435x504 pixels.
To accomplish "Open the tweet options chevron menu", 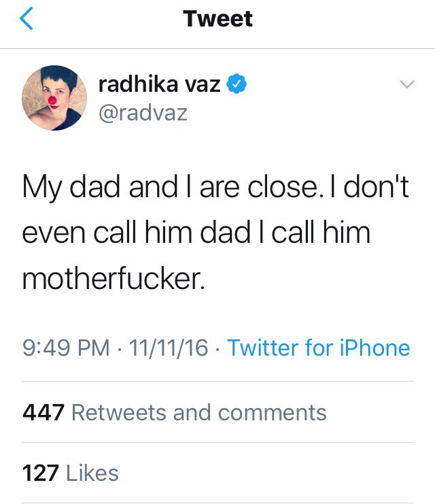I will (x=406, y=85).
